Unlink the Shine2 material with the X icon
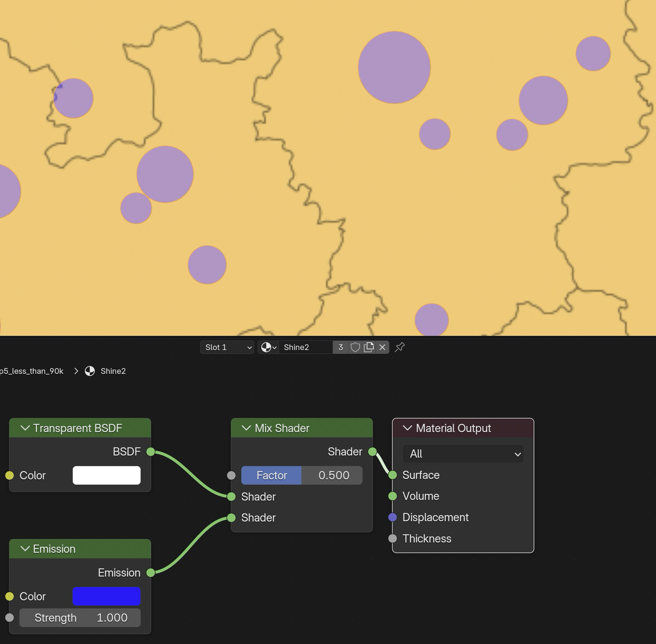 click(382, 347)
